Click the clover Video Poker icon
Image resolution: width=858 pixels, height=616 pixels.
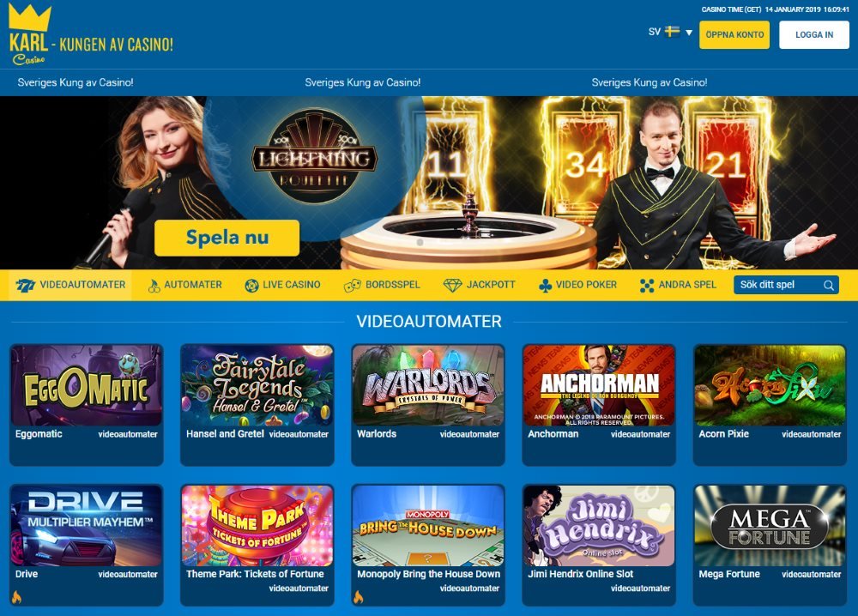545,286
